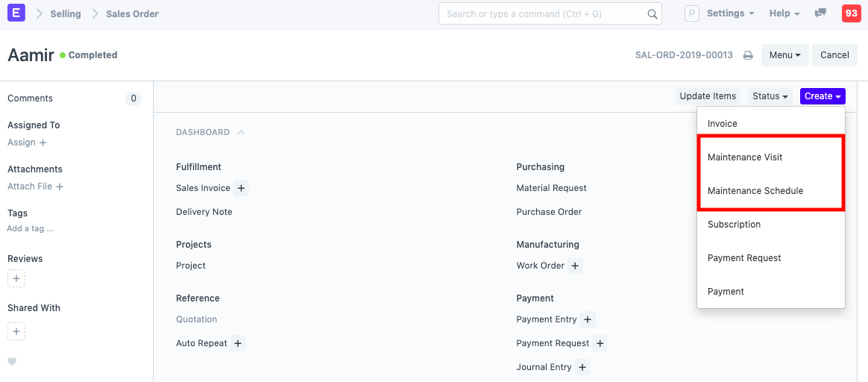
Task: Add a new Sales Invoice with plus icon
Action: click(x=242, y=188)
